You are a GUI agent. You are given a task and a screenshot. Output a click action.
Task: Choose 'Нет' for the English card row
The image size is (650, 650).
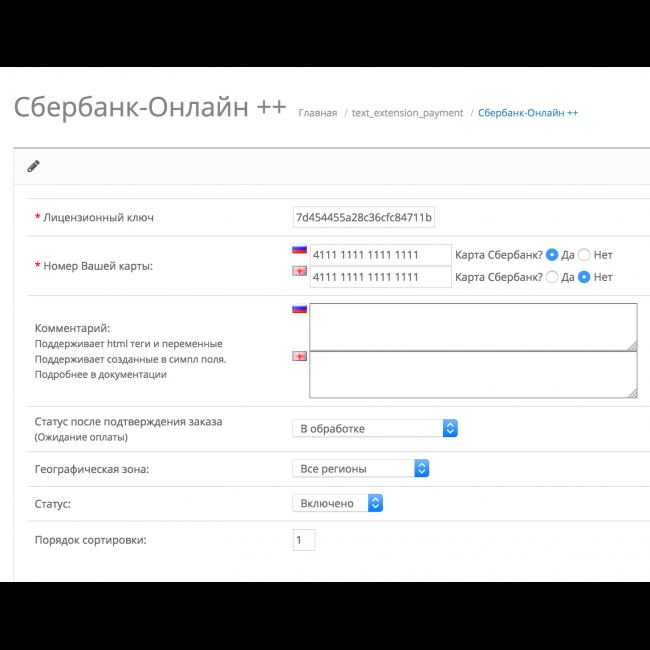[x=584, y=277]
